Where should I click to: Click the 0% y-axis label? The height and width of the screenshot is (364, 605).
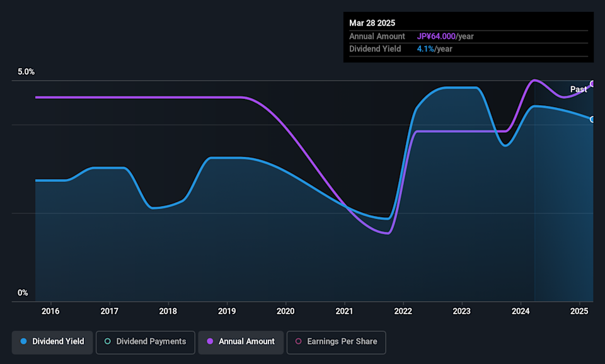click(x=23, y=293)
